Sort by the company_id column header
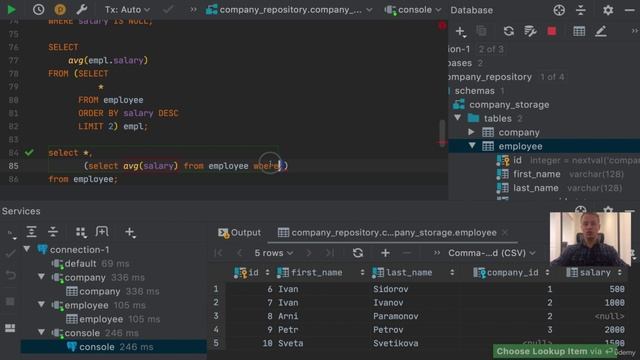Image resolution: width=640 pixels, height=360 pixels. [511, 272]
